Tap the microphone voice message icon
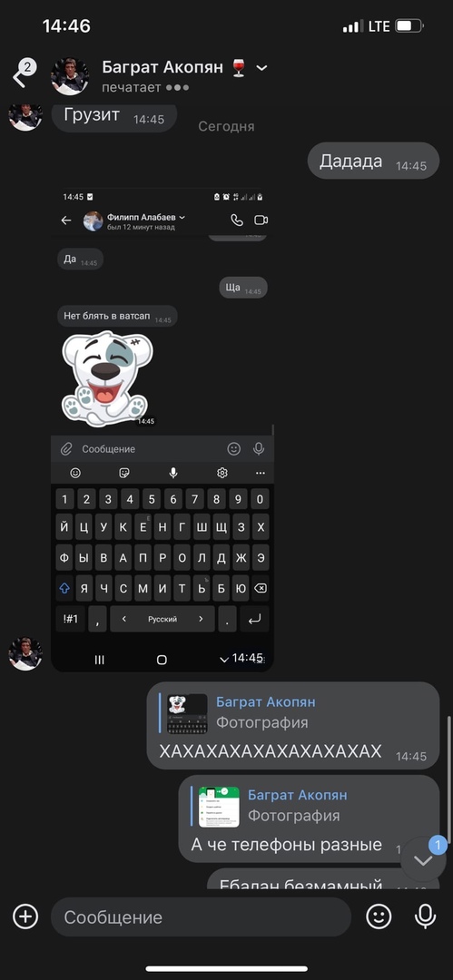 tap(425, 916)
